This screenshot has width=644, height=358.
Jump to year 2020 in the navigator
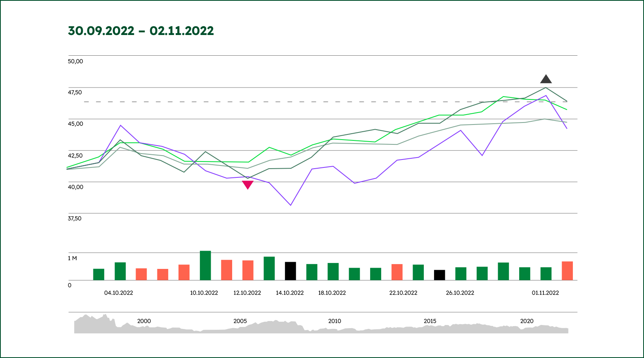tap(527, 321)
